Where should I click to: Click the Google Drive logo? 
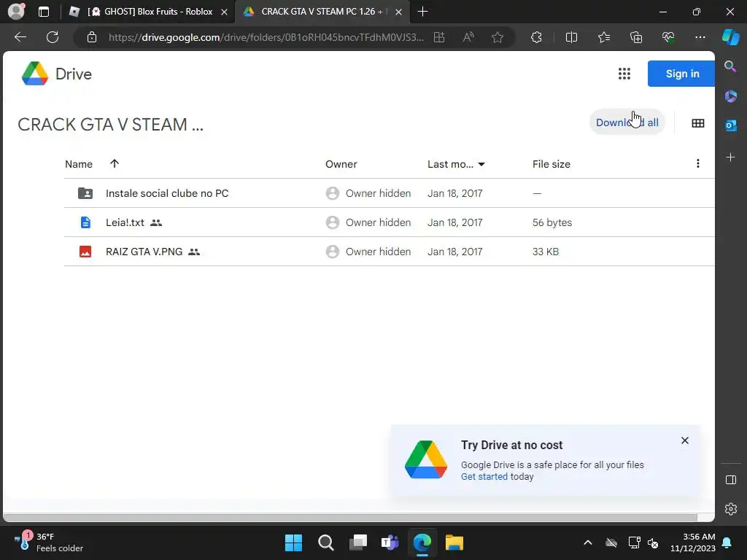57,74
